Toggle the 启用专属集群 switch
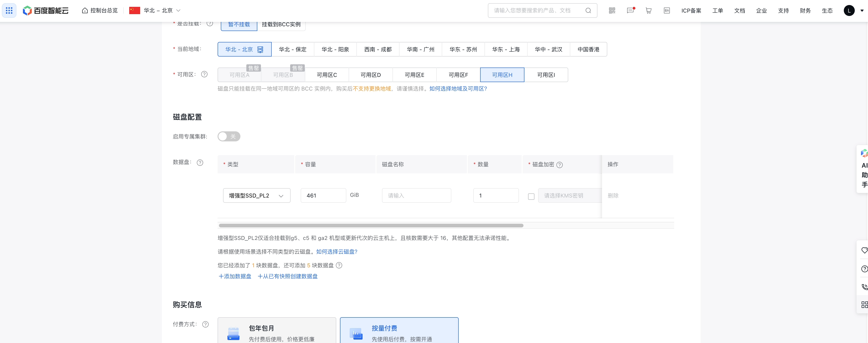 click(229, 136)
